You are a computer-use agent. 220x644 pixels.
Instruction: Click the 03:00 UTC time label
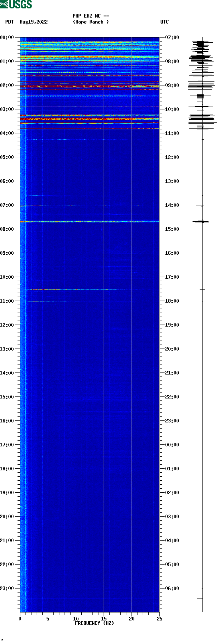pyautogui.click(x=172, y=517)
